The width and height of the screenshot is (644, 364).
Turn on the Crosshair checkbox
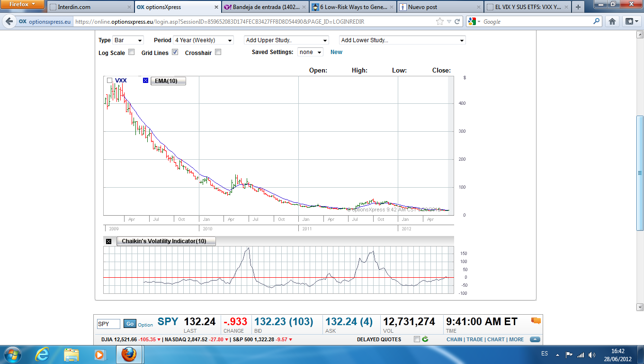click(218, 52)
